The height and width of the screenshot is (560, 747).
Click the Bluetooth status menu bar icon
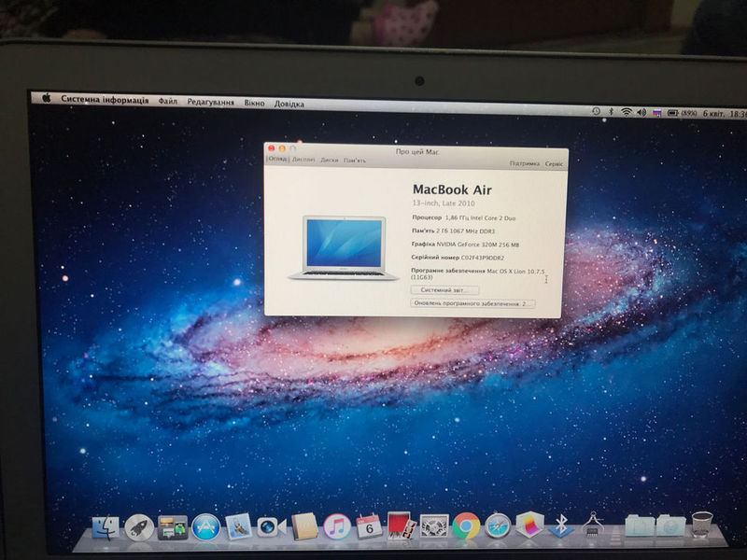pos(612,112)
